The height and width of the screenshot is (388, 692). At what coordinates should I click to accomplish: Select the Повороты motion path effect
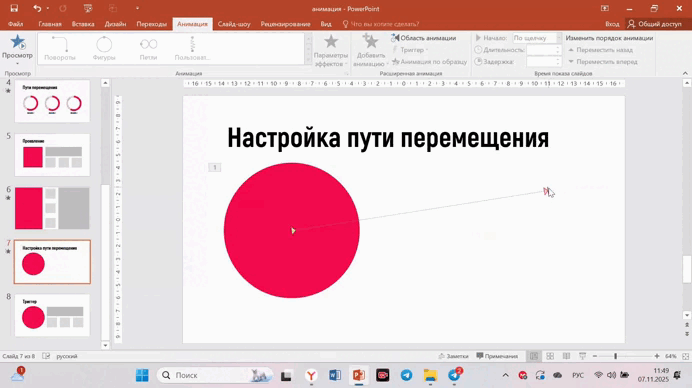pos(60,49)
